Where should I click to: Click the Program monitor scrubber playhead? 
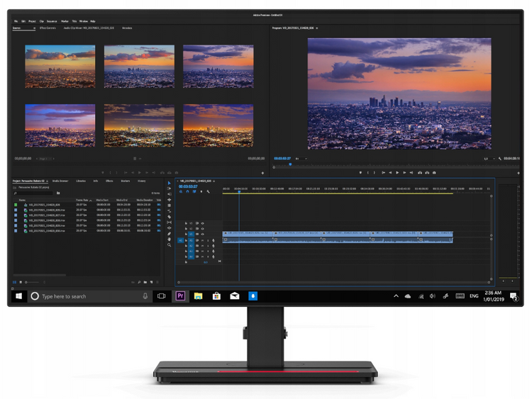tap(289, 164)
